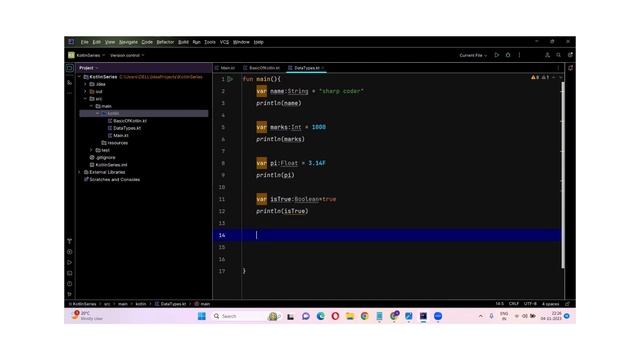The image size is (640, 360).
Task: Open the Edit menu
Action: (96, 42)
